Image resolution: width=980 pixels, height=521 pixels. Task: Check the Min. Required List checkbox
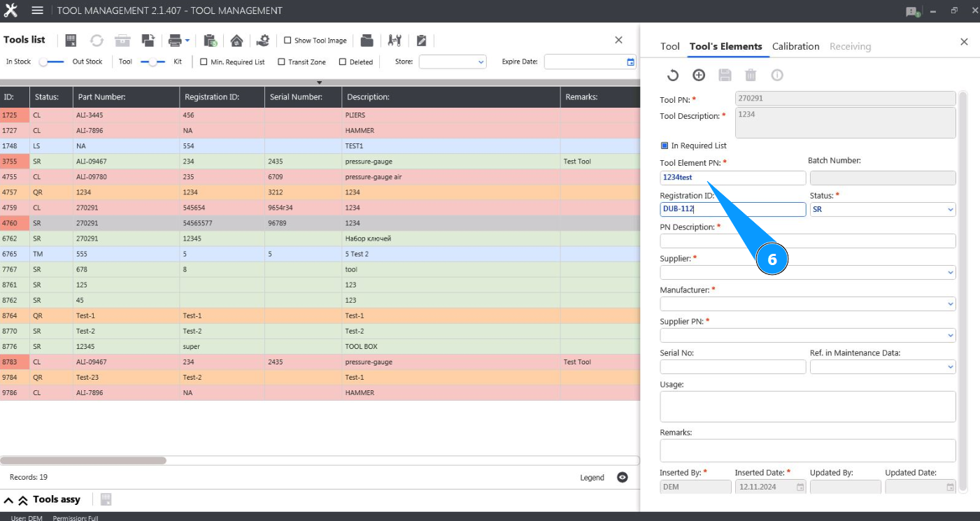click(204, 62)
